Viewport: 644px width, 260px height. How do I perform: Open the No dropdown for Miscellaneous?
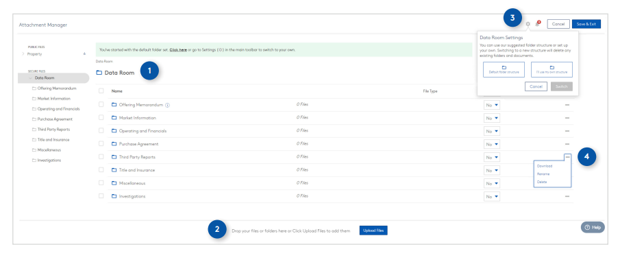(x=492, y=183)
